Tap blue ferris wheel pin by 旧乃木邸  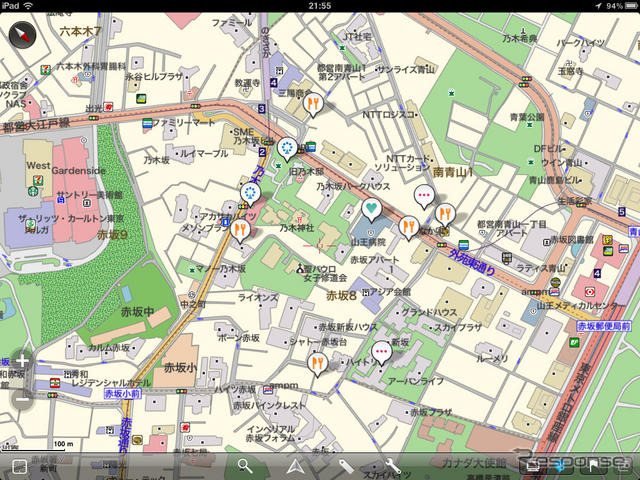288,150
